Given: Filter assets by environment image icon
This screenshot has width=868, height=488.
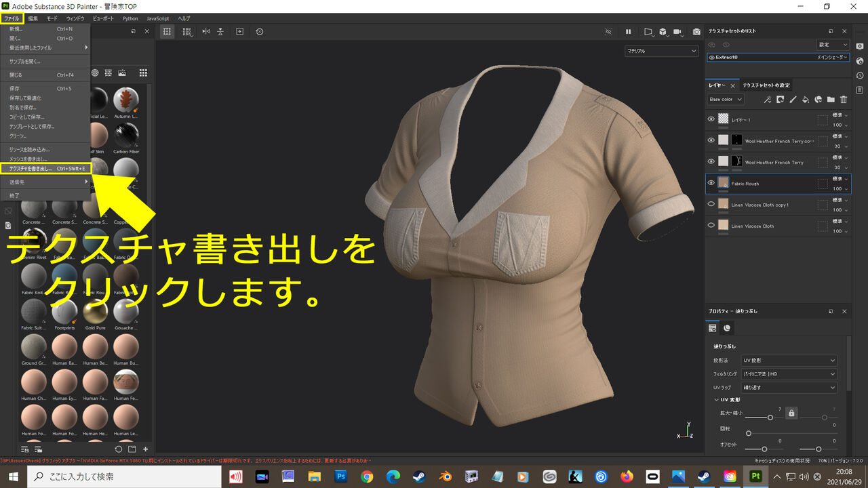Looking at the screenshot, I should coord(123,73).
